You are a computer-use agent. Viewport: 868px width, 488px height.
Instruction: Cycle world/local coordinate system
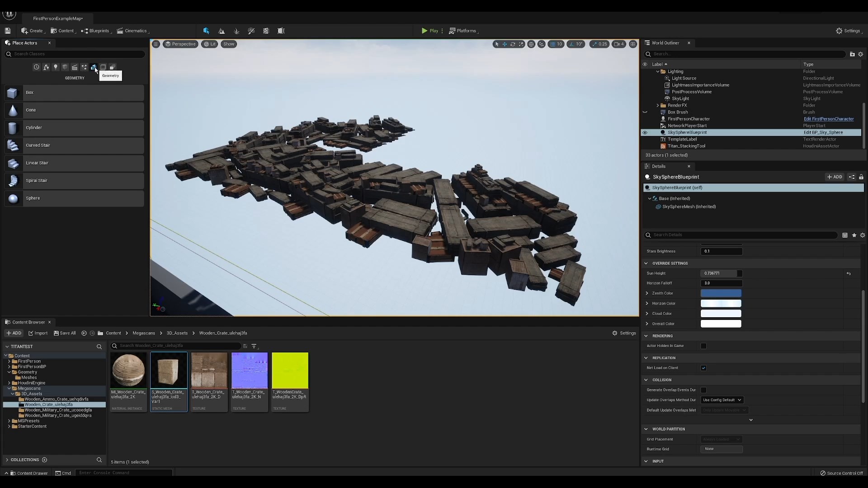coord(531,44)
